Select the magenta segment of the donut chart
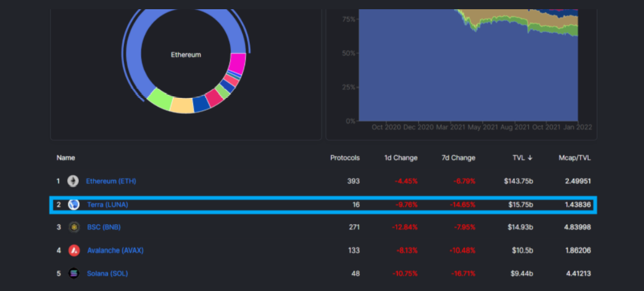The width and height of the screenshot is (644, 291). coord(237,64)
